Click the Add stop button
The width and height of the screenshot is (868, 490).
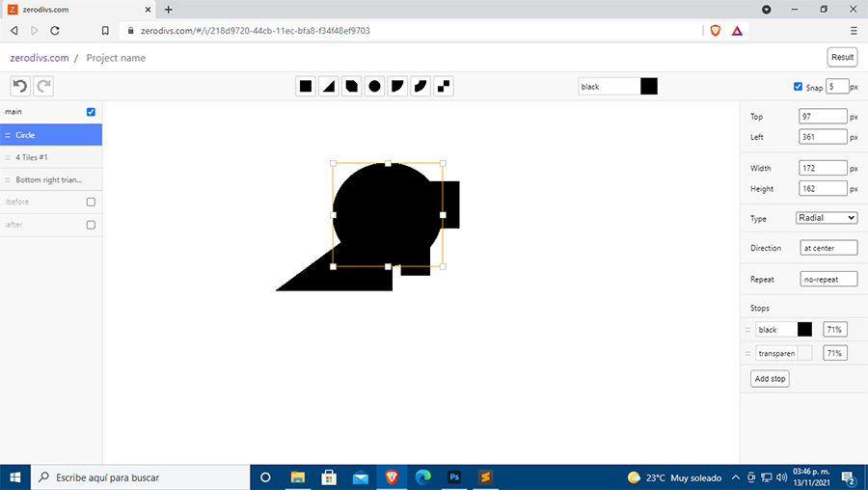pyautogui.click(x=770, y=379)
